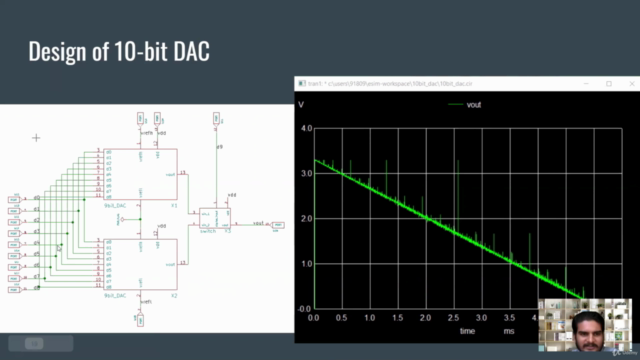The width and height of the screenshot is (640, 360).
Task: Click the vrefl port symbol below X2
Action: (140, 320)
